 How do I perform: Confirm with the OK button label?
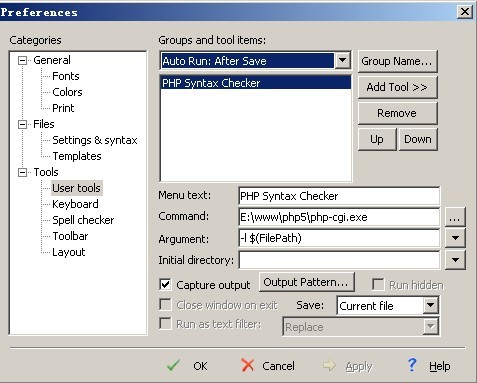click(200, 366)
